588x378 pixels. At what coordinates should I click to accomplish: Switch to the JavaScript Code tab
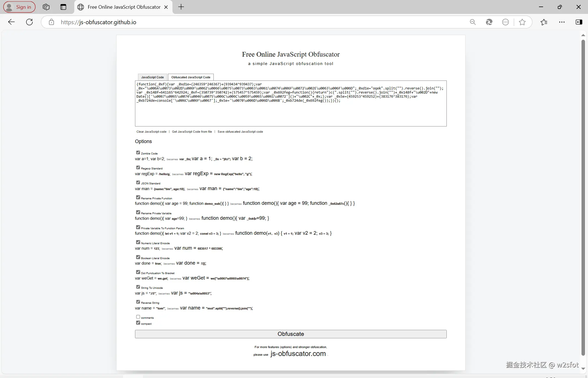(x=152, y=77)
